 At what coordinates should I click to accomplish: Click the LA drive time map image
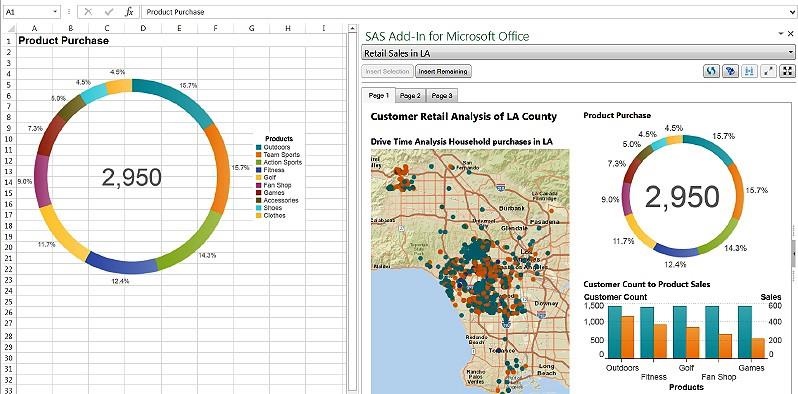(470, 271)
